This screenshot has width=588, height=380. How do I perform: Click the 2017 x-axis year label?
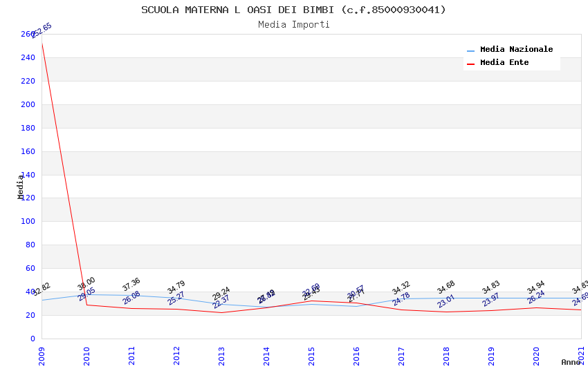pos(402,356)
